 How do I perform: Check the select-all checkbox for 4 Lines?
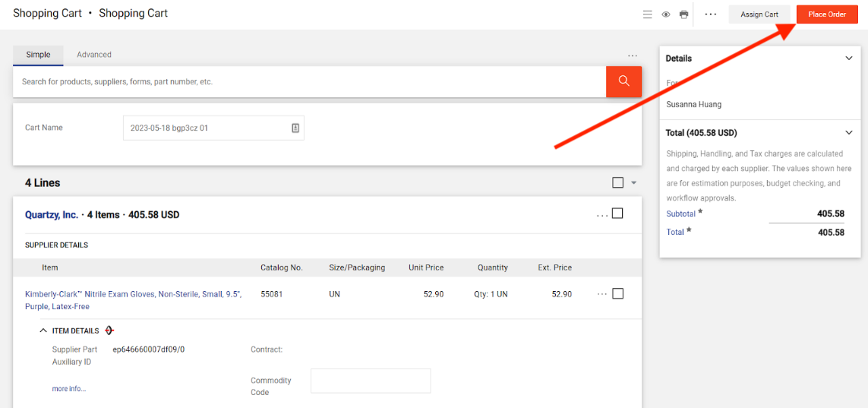tap(617, 182)
